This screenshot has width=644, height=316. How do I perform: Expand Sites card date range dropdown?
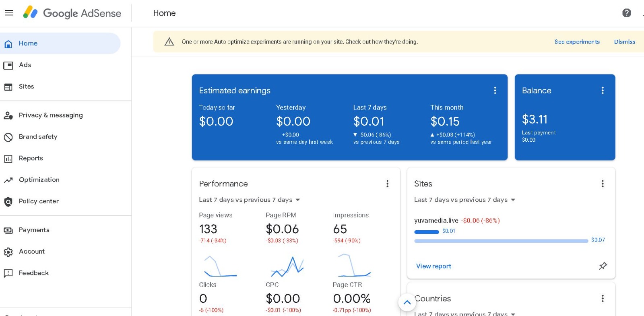465,200
